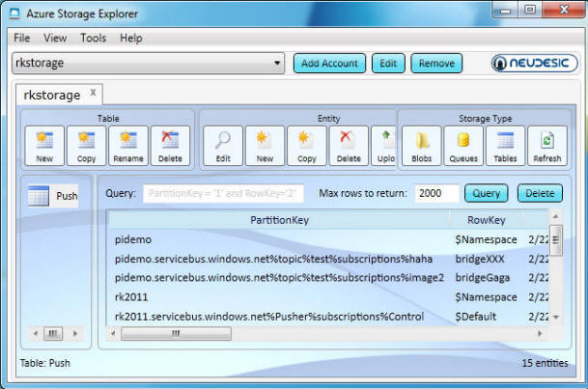Delete the entity using Entity Delete icon
The height and width of the screenshot is (389, 588).
pos(349,146)
